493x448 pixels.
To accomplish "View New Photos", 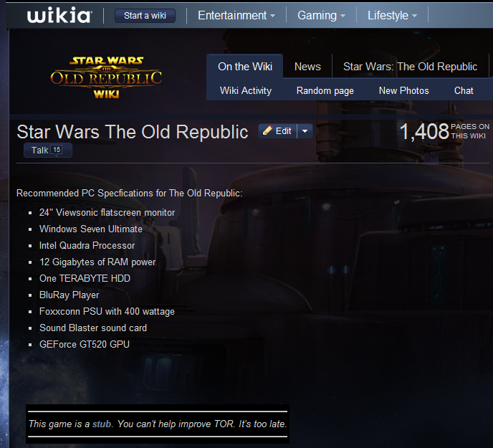I will click(403, 90).
